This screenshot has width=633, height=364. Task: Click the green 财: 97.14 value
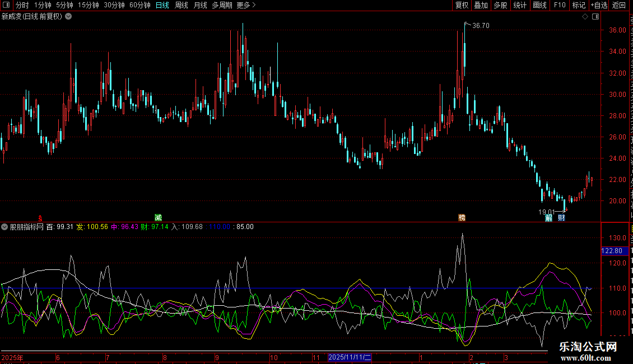point(155,227)
